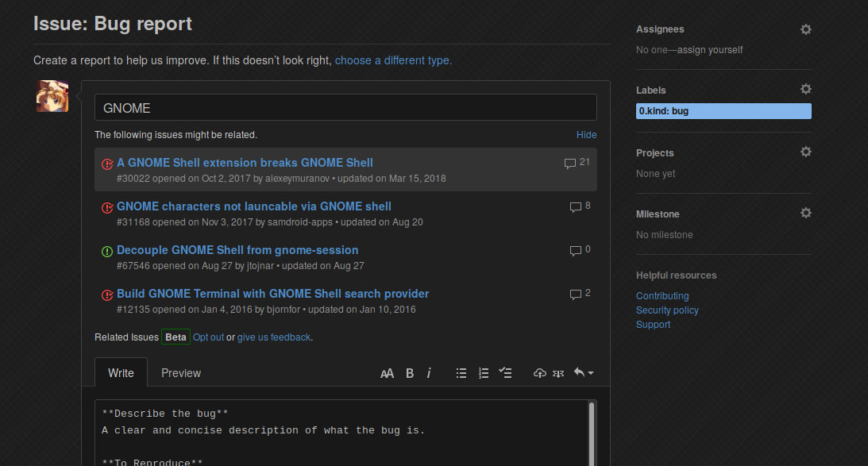Image resolution: width=868 pixels, height=466 pixels.
Task: Toggle bold formatting in editor toolbar
Action: (x=410, y=373)
